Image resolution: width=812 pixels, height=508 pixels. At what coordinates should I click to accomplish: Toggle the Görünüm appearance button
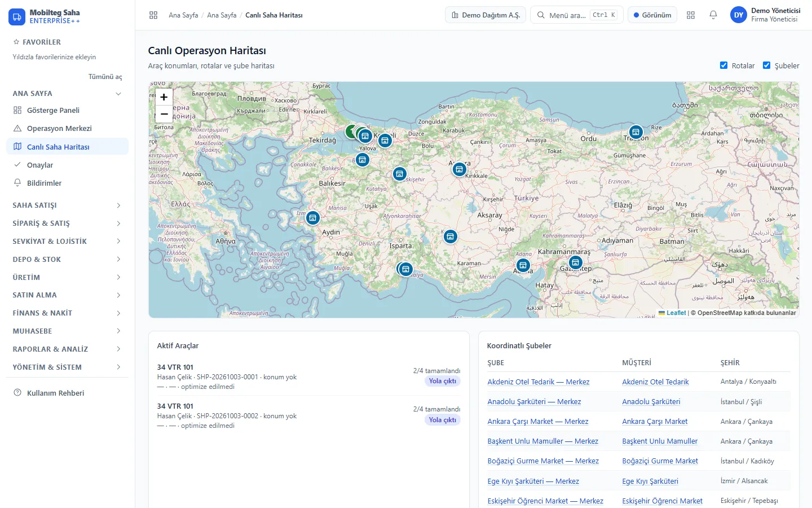(652, 15)
